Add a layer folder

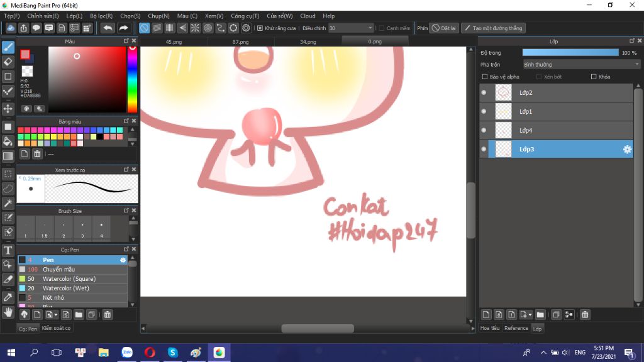[x=540, y=314]
